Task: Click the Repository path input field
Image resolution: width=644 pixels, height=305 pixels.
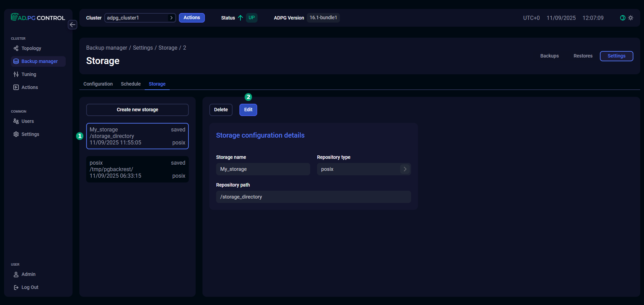Action: point(313,197)
